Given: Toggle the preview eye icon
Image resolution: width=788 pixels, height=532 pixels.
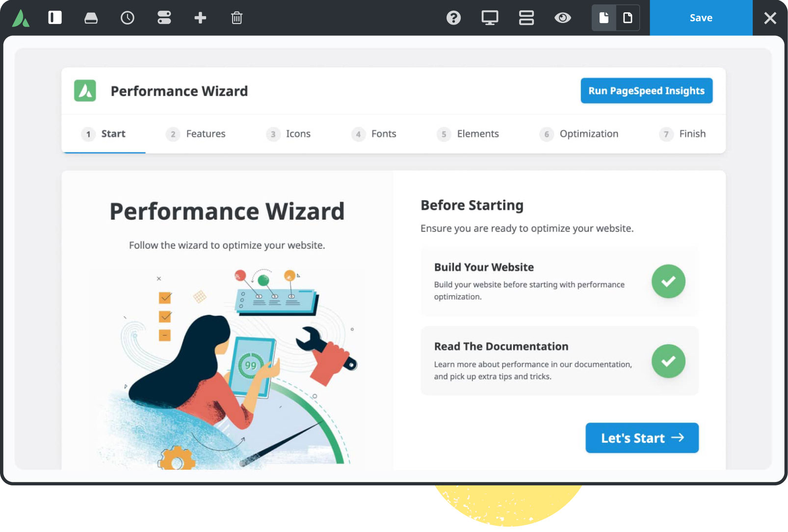Looking at the screenshot, I should (x=562, y=18).
